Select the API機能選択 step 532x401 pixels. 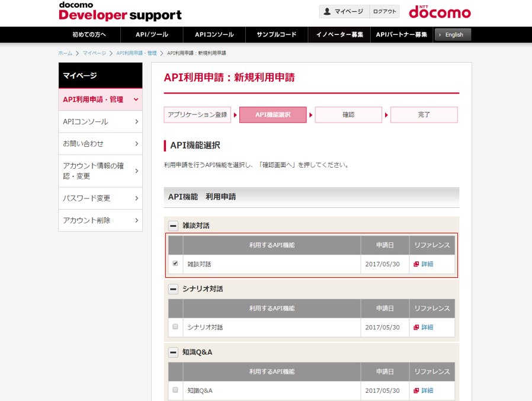point(273,115)
